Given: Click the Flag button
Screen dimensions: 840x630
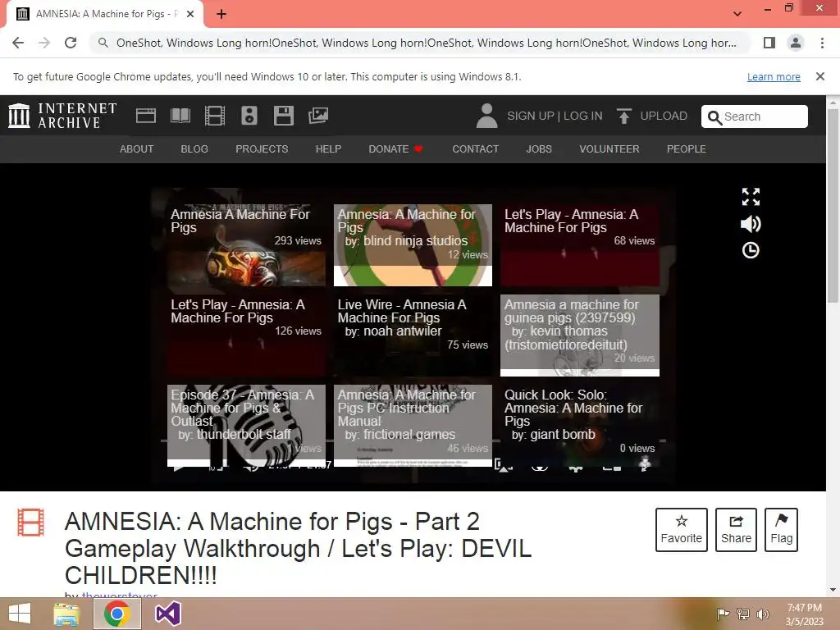Looking at the screenshot, I should coord(781,530).
